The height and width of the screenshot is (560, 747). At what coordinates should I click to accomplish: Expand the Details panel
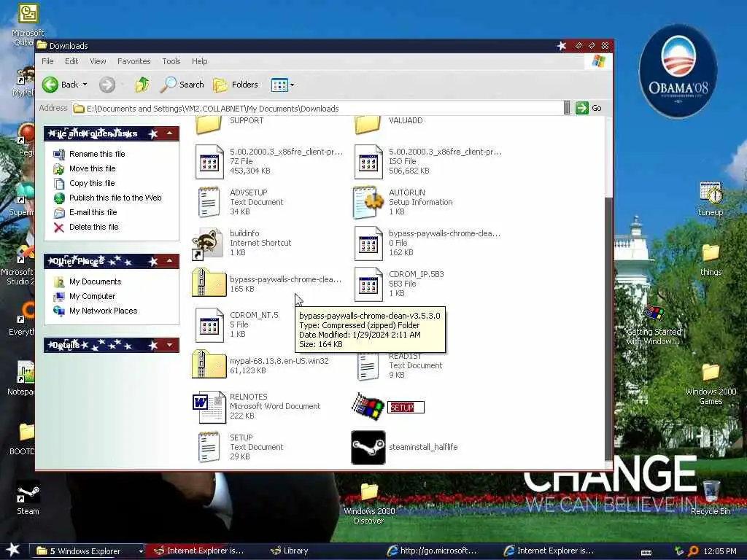(170, 345)
